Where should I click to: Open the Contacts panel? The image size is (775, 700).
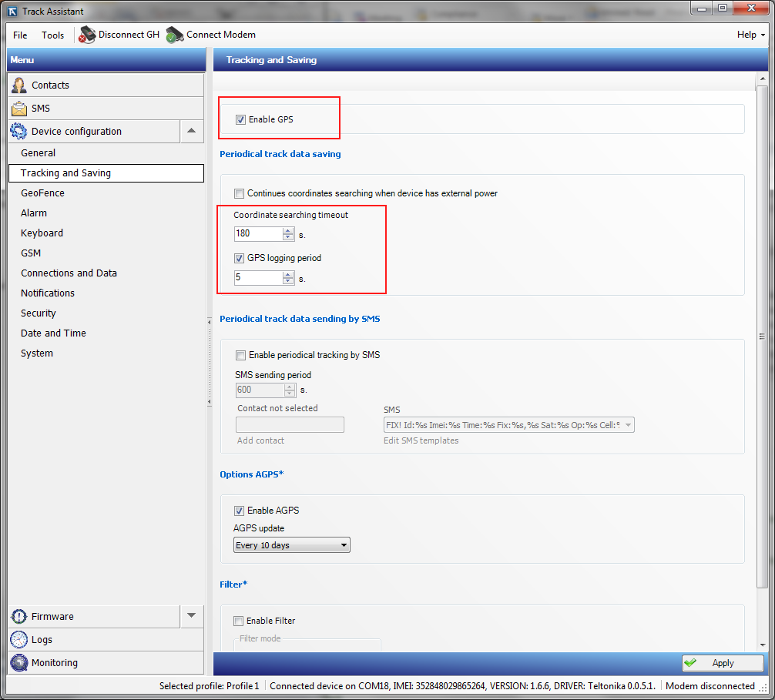pos(106,85)
